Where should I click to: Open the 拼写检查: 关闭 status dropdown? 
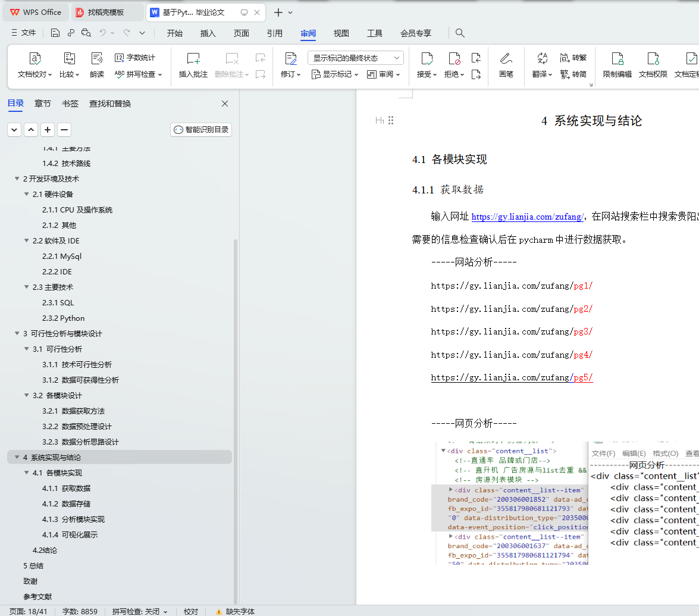[x=140, y=612]
